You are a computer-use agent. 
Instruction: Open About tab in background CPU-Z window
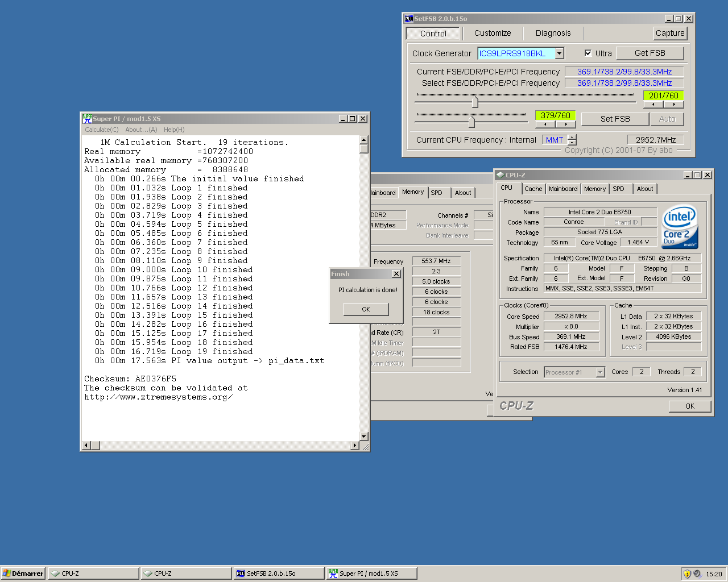(x=463, y=193)
